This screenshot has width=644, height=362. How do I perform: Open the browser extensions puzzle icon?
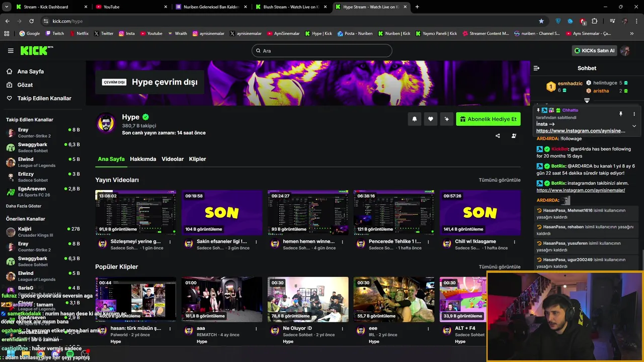(595, 21)
